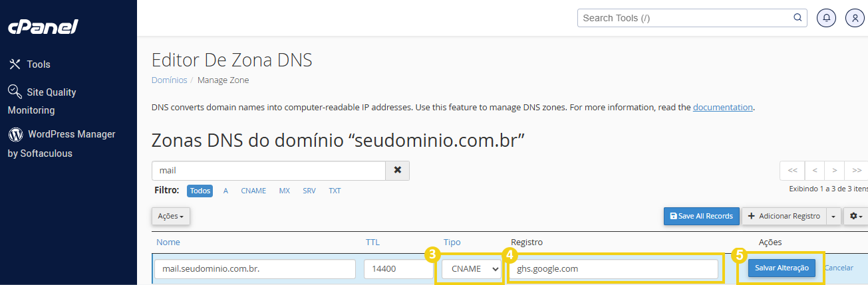Click the notifications bell icon
The width and height of the screenshot is (868, 285).
tap(827, 18)
